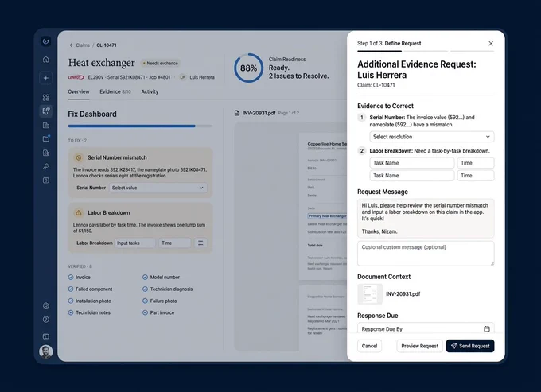Open the sidebar icon with notification dot
541x392 pixels.
click(46, 138)
